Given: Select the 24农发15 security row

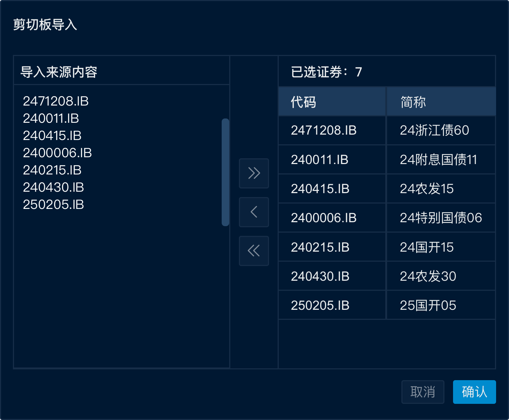Looking at the screenshot, I should 386,189.
